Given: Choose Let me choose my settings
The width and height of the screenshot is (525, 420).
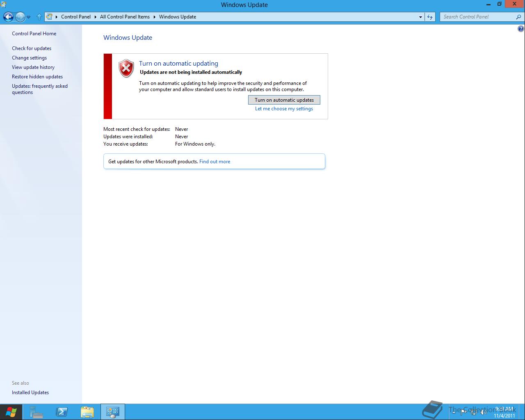Looking at the screenshot, I should coord(284,109).
